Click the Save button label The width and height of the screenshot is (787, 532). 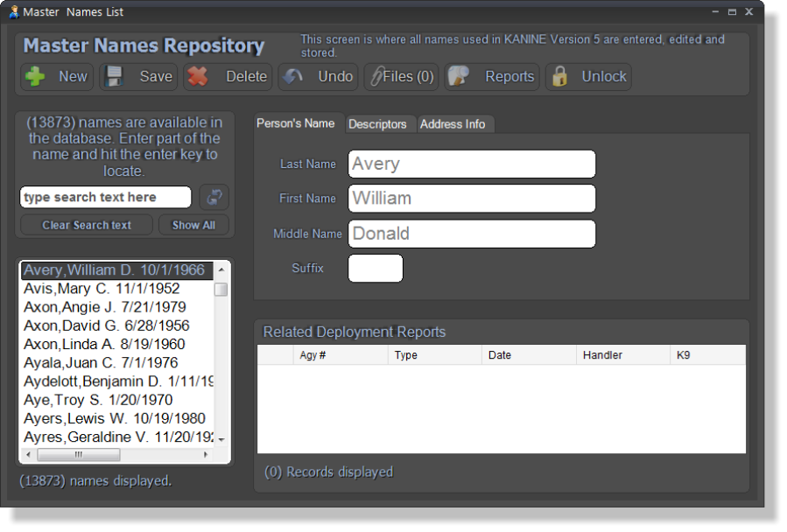point(156,76)
